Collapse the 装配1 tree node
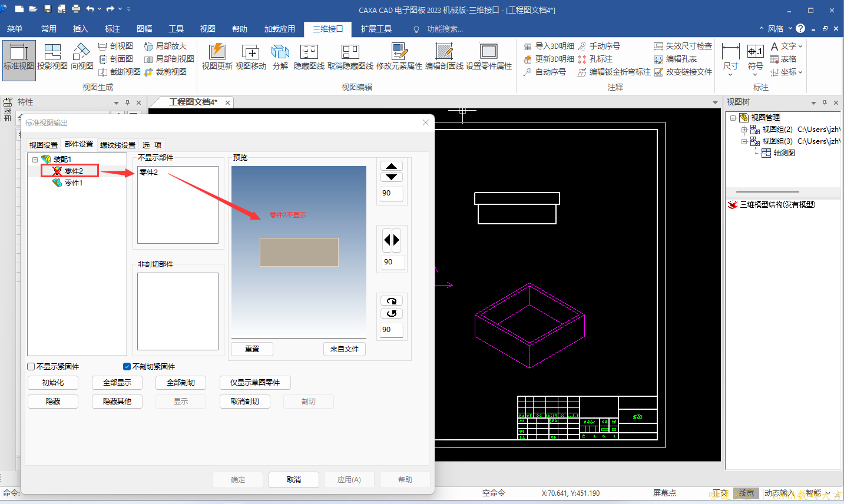The image size is (844, 504). click(35, 160)
